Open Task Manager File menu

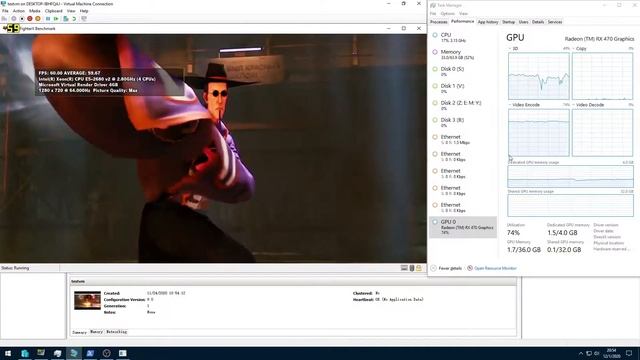433,13
